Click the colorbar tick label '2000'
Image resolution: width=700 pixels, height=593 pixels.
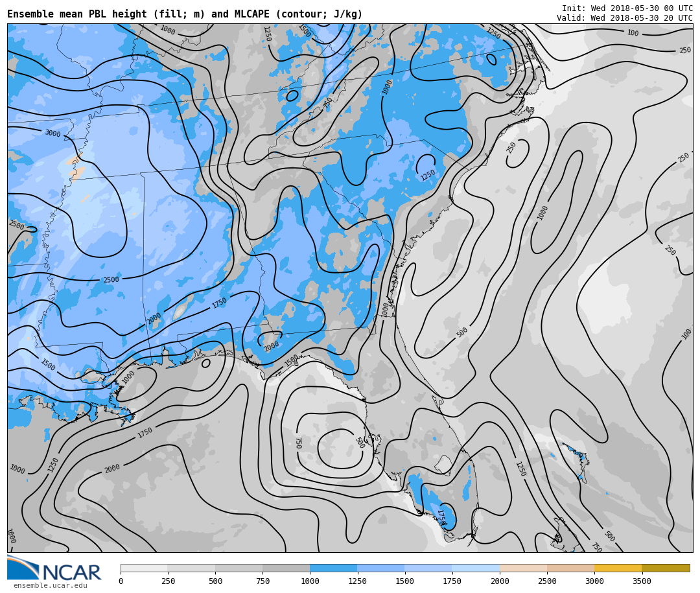click(500, 581)
